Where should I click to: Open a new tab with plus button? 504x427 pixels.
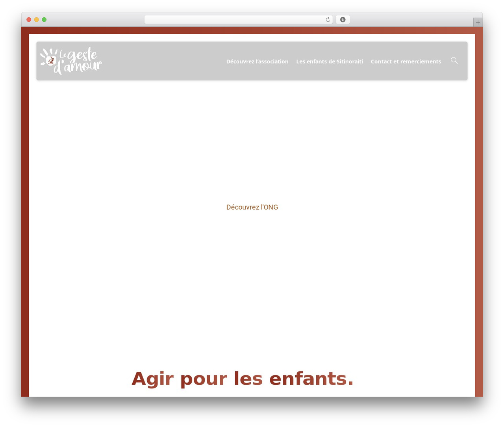(x=478, y=22)
